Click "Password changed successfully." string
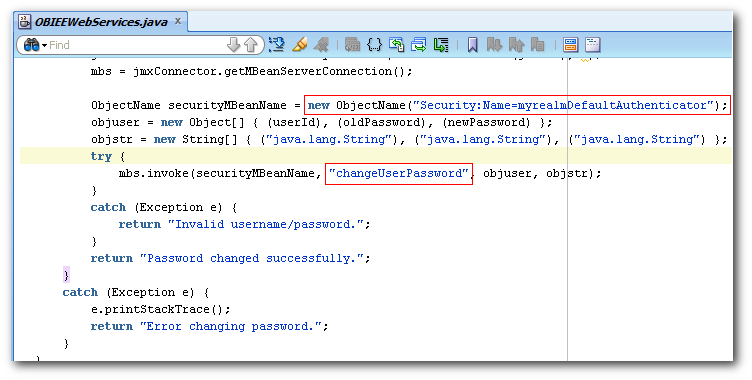 (x=252, y=258)
